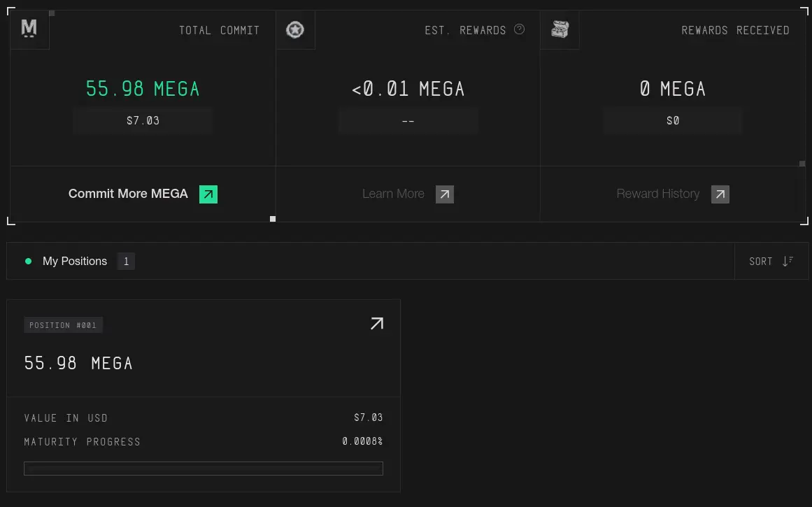Open the Reward History link

point(657,194)
